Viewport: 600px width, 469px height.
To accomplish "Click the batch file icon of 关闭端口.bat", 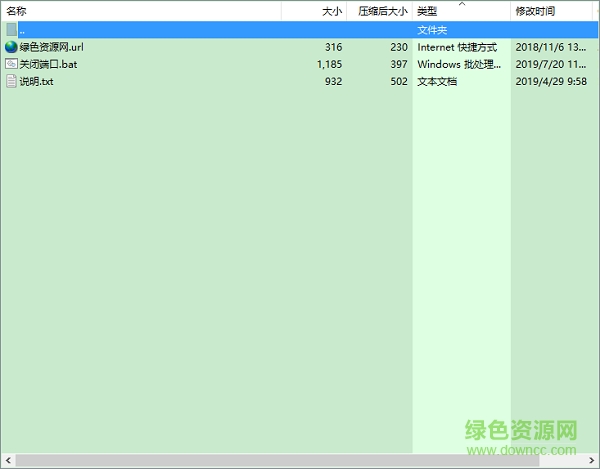I will (x=11, y=64).
